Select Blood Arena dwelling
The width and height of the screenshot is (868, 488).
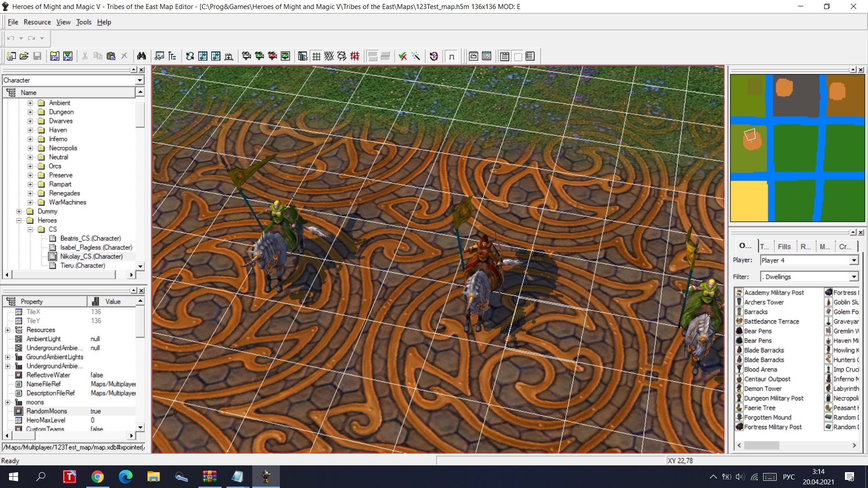tap(760, 370)
